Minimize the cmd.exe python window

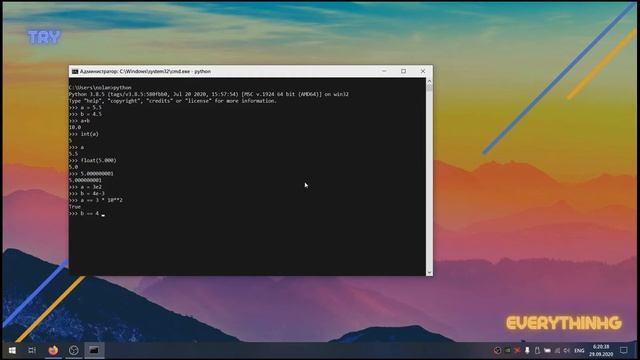coord(384,71)
